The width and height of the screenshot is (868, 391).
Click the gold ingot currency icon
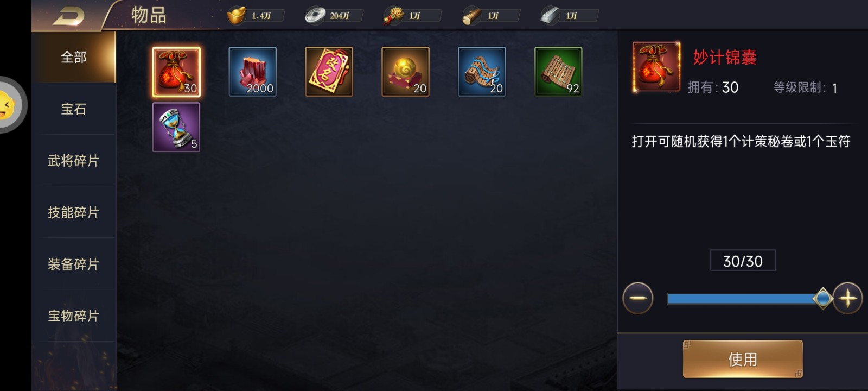point(236,16)
